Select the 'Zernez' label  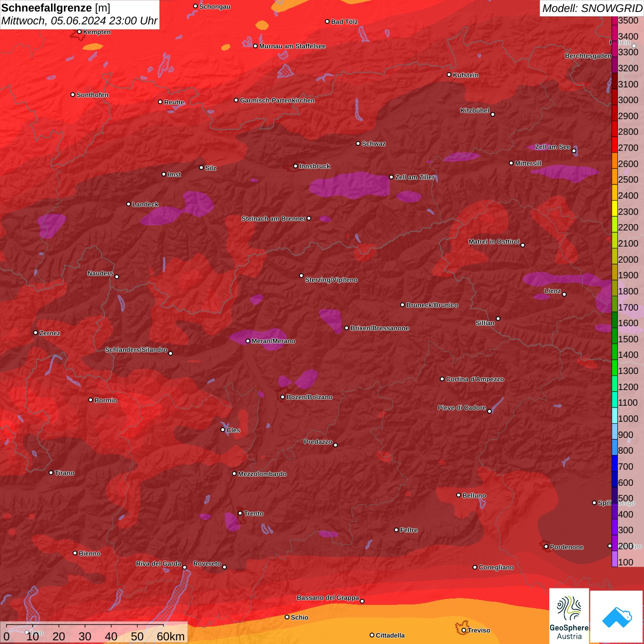coord(50,333)
